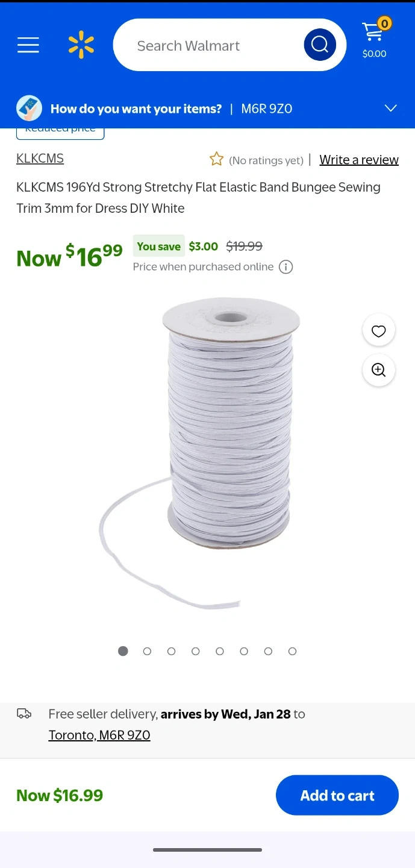Image resolution: width=415 pixels, height=868 pixels.
Task: Open the 'How do you want your items?' bar
Action: pos(207,108)
